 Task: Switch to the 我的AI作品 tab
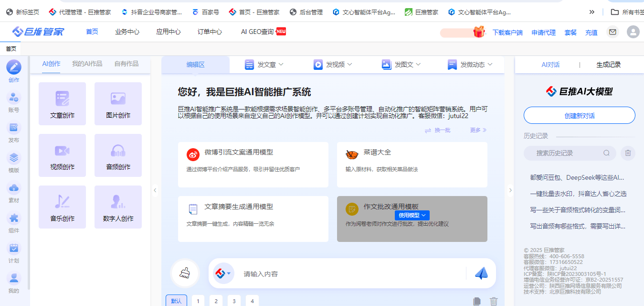click(87, 64)
